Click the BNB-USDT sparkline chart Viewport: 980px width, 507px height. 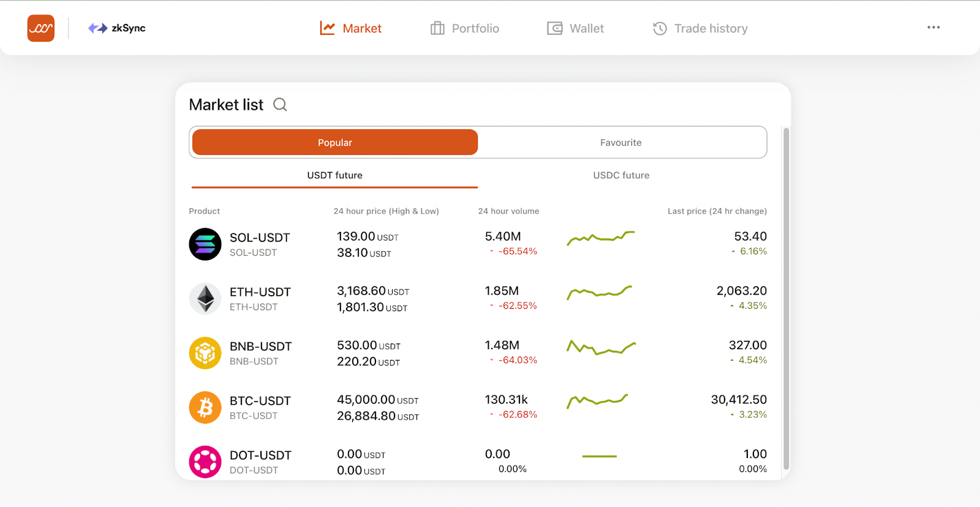point(601,348)
